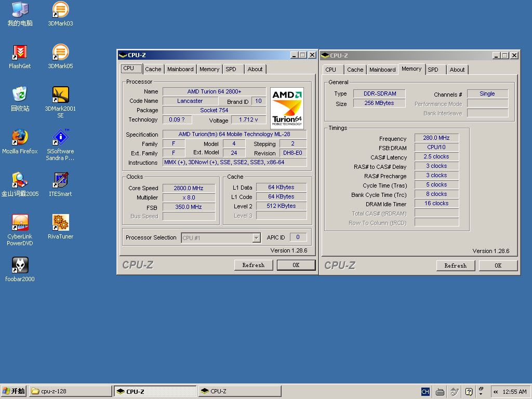
Task: Click the keyboard icon in system tray
Action: click(x=440, y=392)
